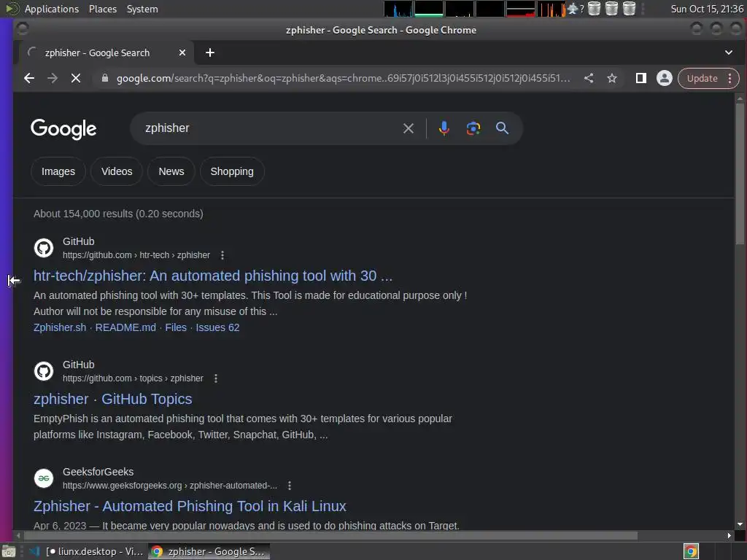747x560 pixels.
Task: Search by image with the Google Lens icon
Action: (x=473, y=128)
